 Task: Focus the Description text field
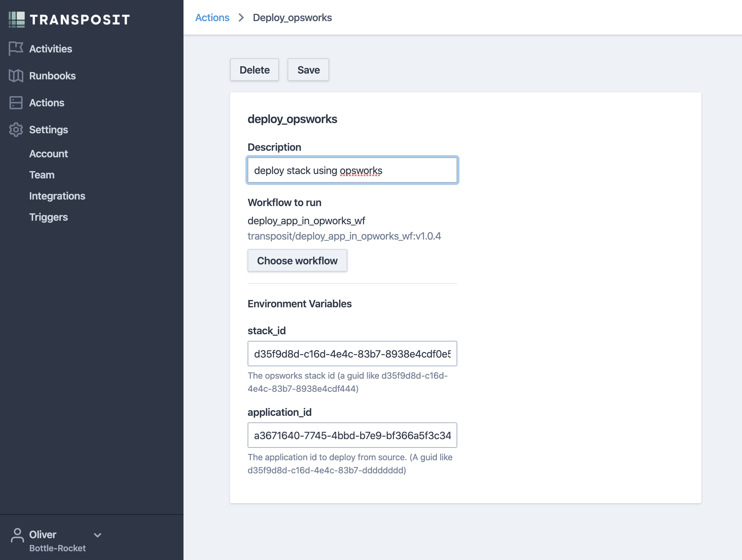pyautogui.click(x=352, y=170)
